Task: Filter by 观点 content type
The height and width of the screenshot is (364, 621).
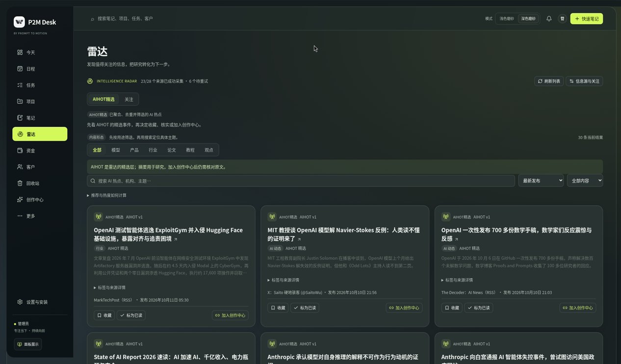Action: point(209,150)
